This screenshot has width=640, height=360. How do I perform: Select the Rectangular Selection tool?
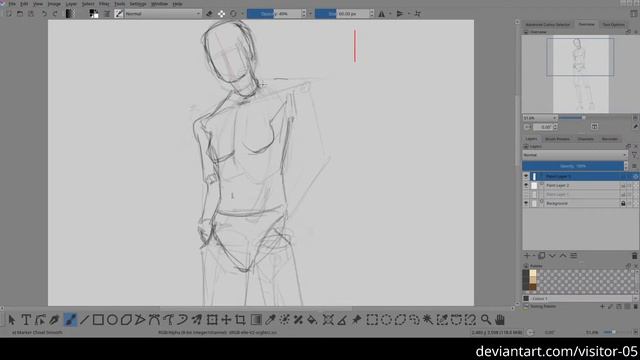[372, 320]
